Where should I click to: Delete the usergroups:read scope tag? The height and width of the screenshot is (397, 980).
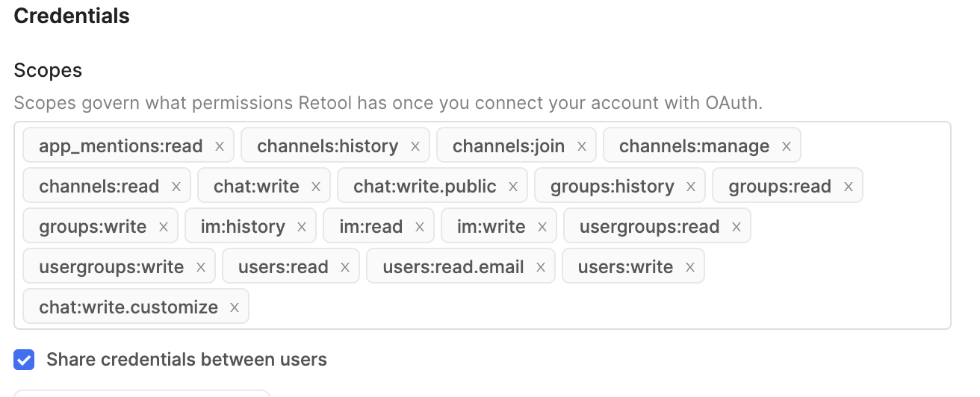pos(736,227)
